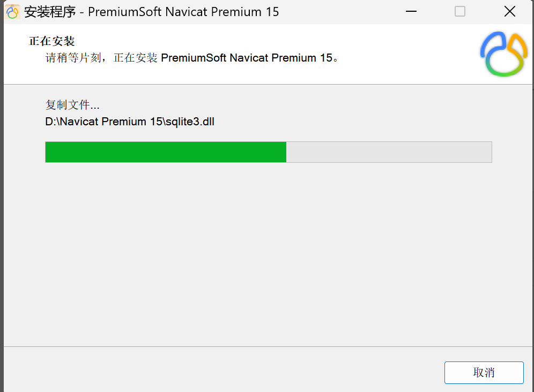
Task: Click the product name in the header subtitle
Action: point(247,58)
